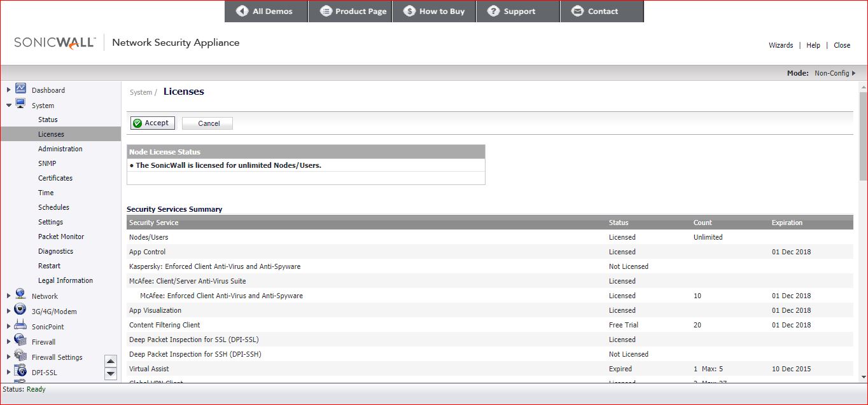Collapse the System tree section
868x405 pixels.
(x=8, y=105)
